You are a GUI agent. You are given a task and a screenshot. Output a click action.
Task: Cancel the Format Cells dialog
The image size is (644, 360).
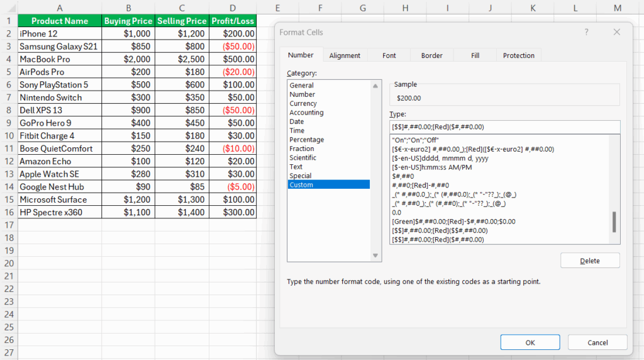pyautogui.click(x=597, y=342)
